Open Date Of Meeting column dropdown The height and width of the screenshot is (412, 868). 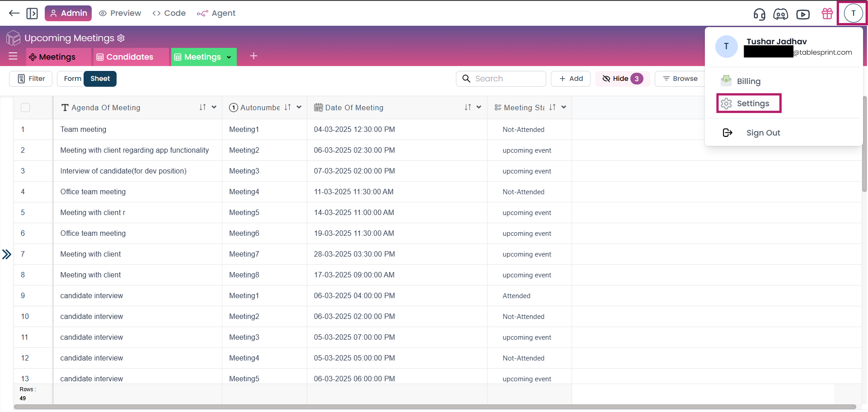point(479,107)
